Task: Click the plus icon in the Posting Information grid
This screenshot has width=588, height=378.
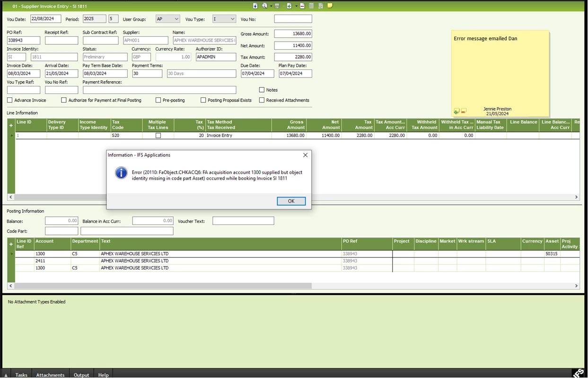Action: (x=11, y=244)
